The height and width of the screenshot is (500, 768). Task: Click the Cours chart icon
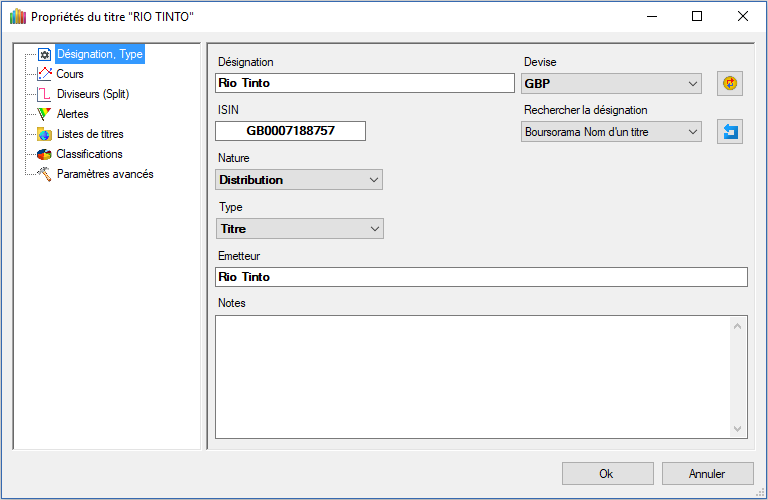click(44, 74)
